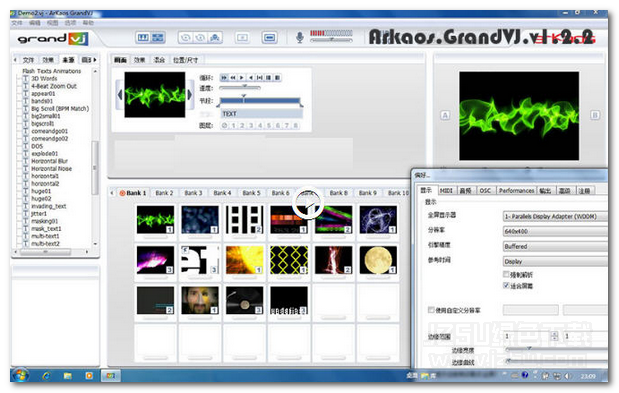Select the mixer mode icon next to keyboard

[x=158, y=37]
